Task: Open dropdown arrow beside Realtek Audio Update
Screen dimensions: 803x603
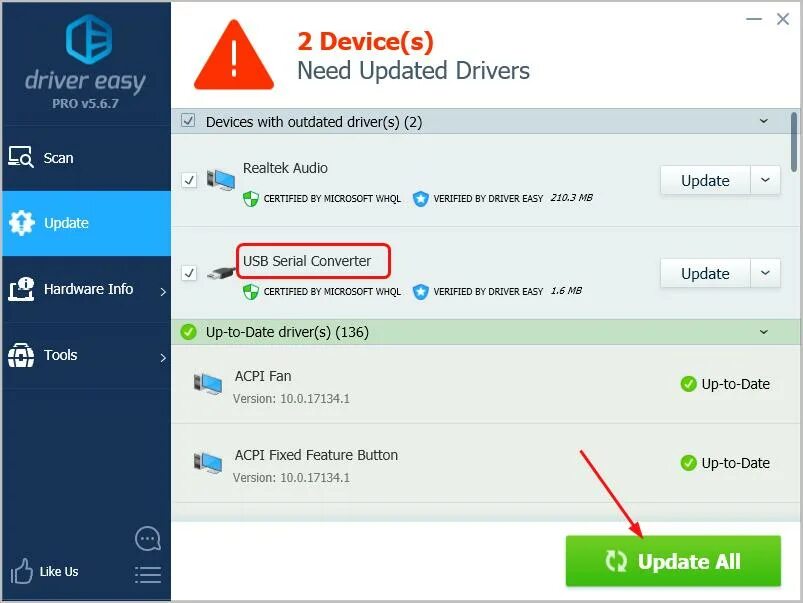Action: pyautogui.click(x=765, y=180)
